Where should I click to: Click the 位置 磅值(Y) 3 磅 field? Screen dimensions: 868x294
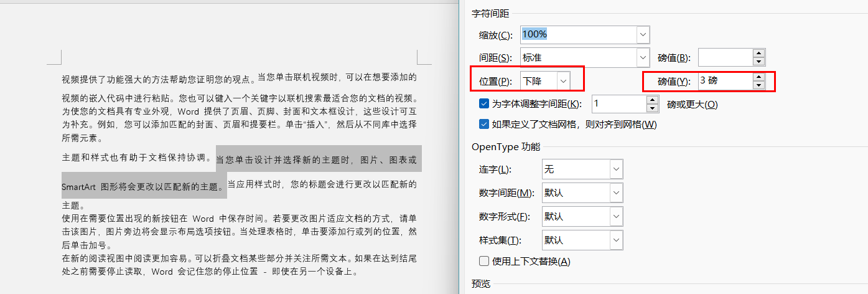[x=725, y=81]
